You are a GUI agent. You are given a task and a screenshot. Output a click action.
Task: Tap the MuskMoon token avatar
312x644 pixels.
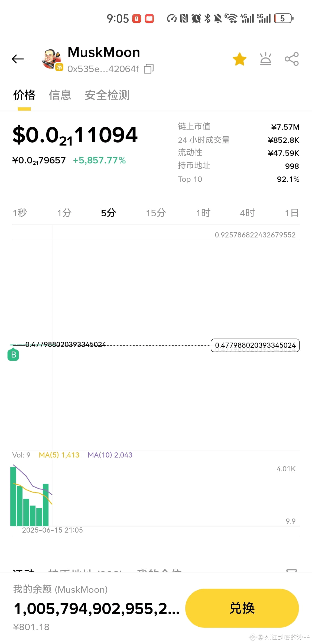point(52,59)
